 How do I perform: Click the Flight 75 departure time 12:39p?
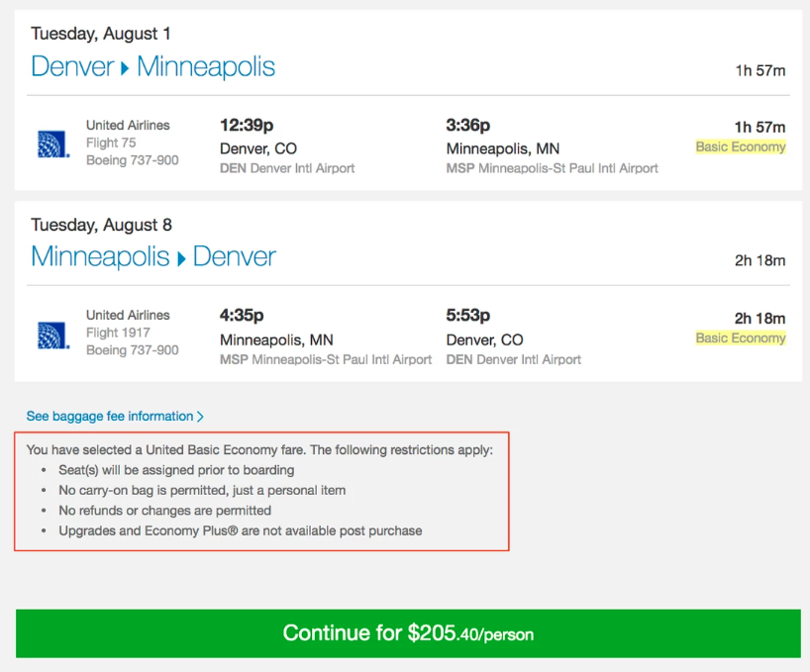(x=246, y=126)
